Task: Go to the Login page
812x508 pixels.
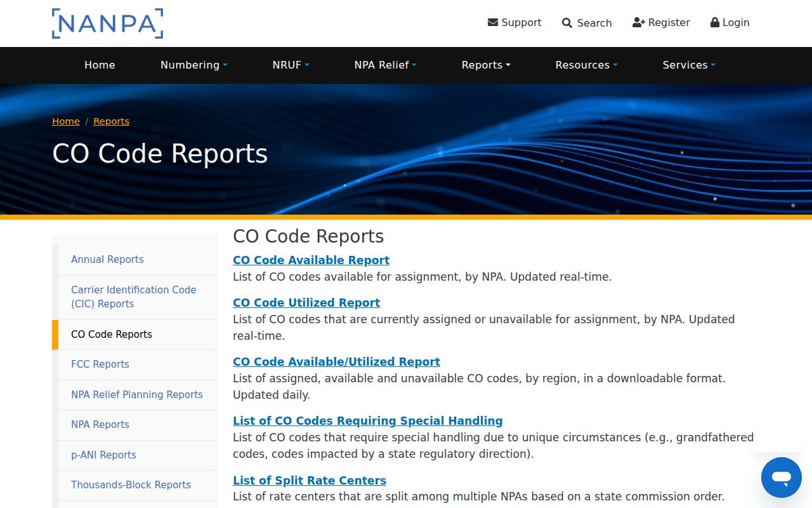Action: click(x=736, y=22)
